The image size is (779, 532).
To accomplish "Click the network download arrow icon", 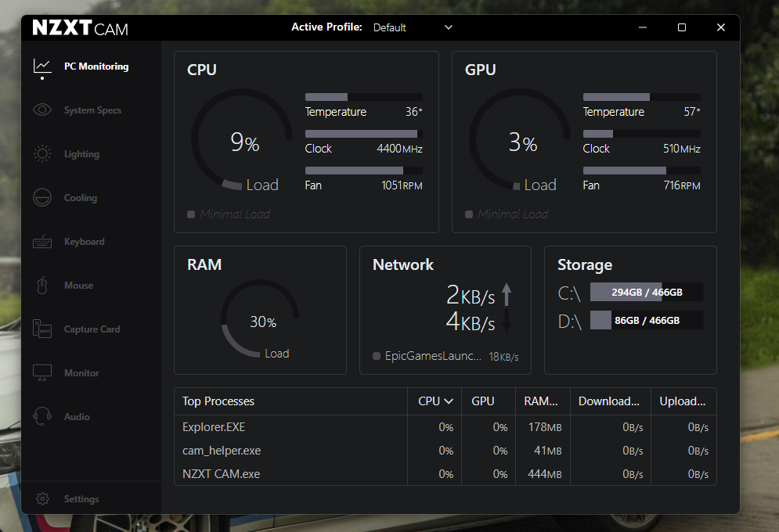I will coord(507,320).
